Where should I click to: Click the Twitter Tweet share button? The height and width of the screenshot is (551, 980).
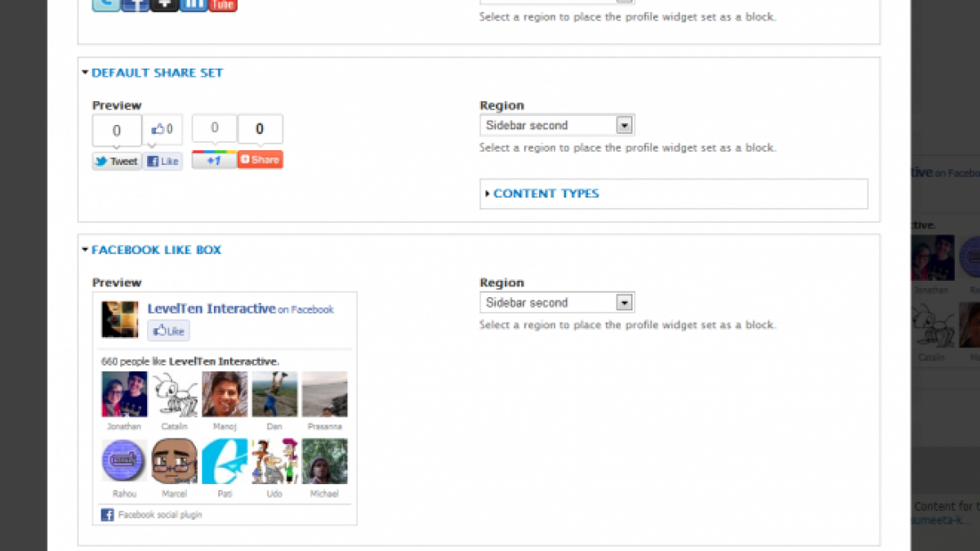[x=117, y=162]
